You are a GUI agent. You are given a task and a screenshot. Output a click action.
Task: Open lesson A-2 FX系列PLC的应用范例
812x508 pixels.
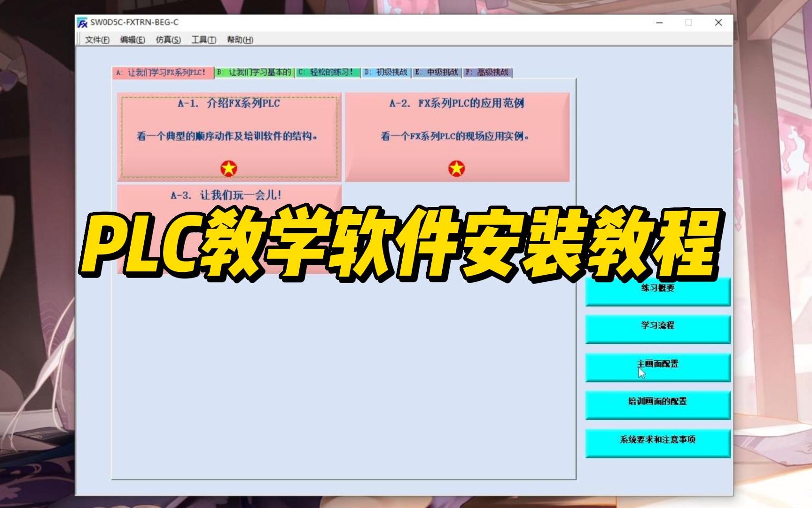457,136
